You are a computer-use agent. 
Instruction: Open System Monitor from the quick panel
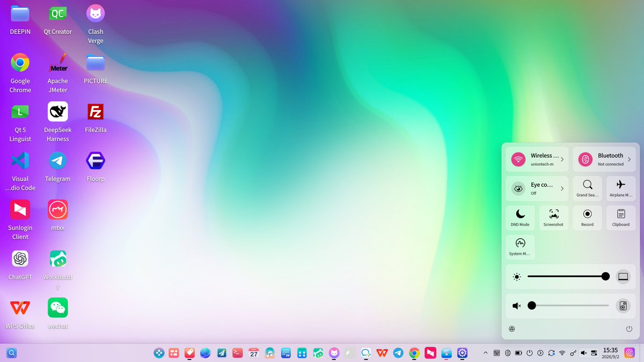coord(520,247)
